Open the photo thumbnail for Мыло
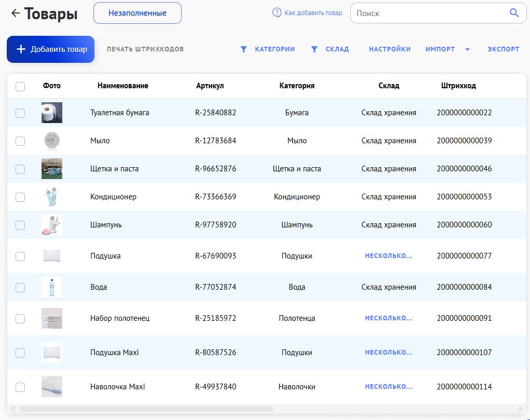Image resolution: width=530 pixels, height=420 pixels. (x=52, y=140)
